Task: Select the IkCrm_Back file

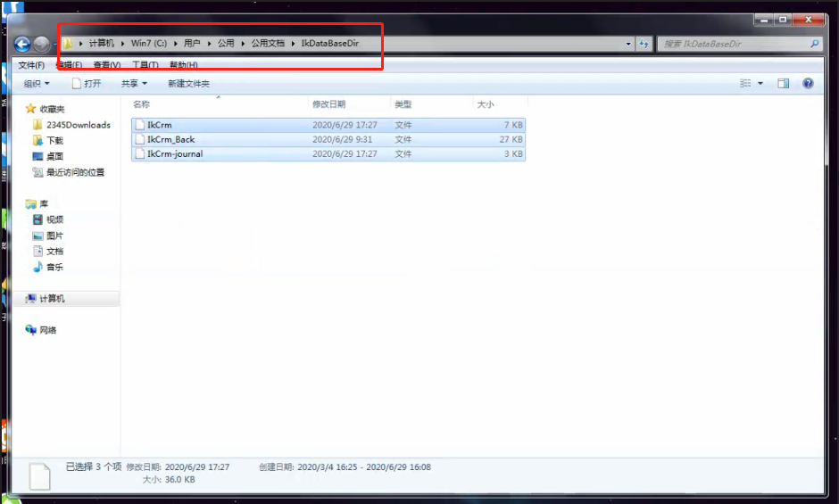Action: pos(328,139)
